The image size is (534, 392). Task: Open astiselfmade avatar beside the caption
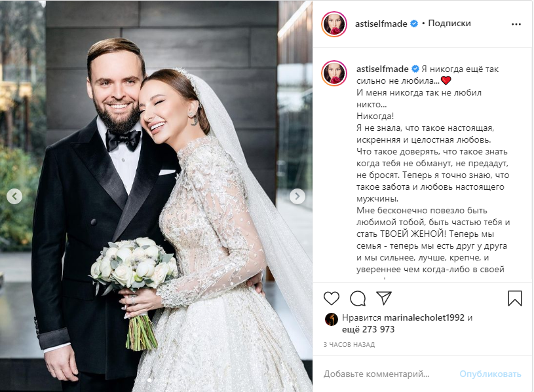(334, 73)
